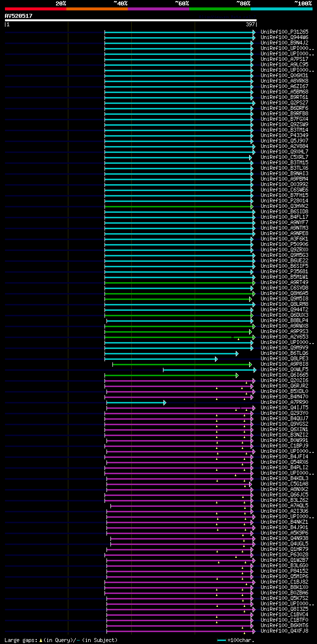Select the UniRef100_P43349 label
317x644 pixels.
click(x=284, y=136)
